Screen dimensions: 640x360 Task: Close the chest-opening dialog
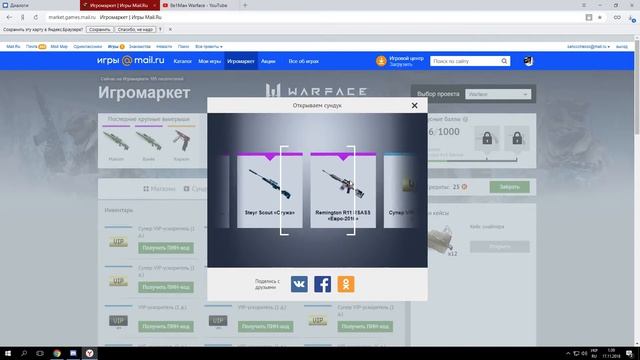[414, 105]
